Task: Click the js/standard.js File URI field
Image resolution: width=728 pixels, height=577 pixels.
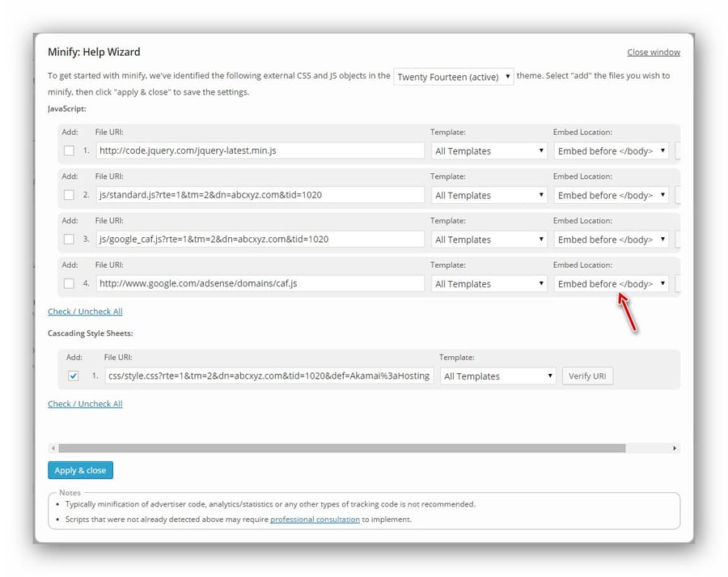Action: point(260,195)
